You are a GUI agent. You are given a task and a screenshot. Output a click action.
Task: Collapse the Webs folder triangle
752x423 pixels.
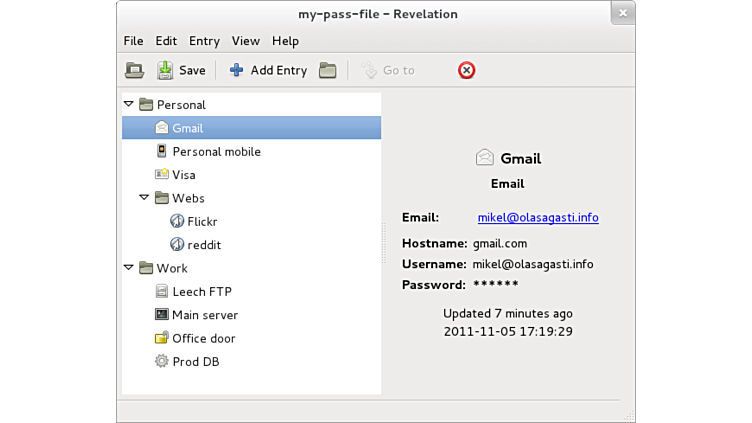145,198
